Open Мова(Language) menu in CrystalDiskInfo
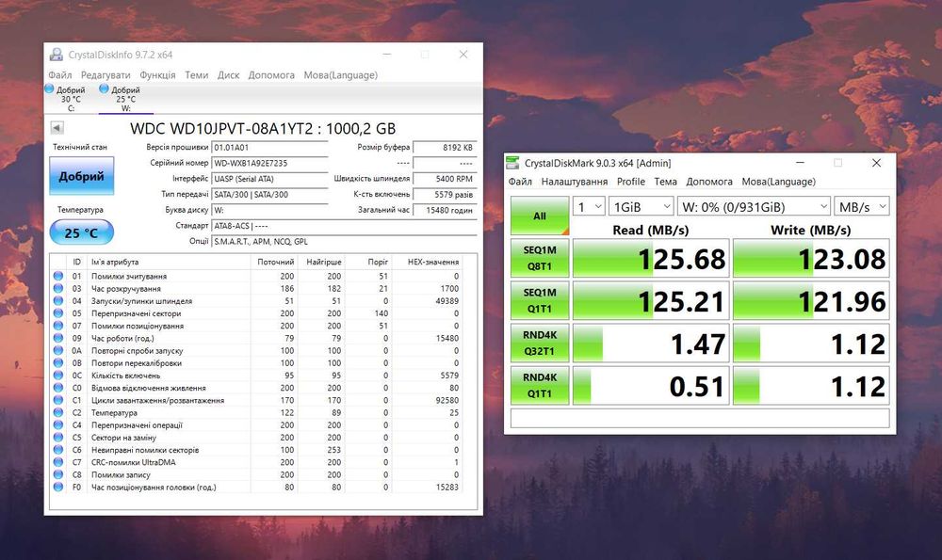Image resolution: width=942 pixels, height=560 pixels. [x=341, y=75]
